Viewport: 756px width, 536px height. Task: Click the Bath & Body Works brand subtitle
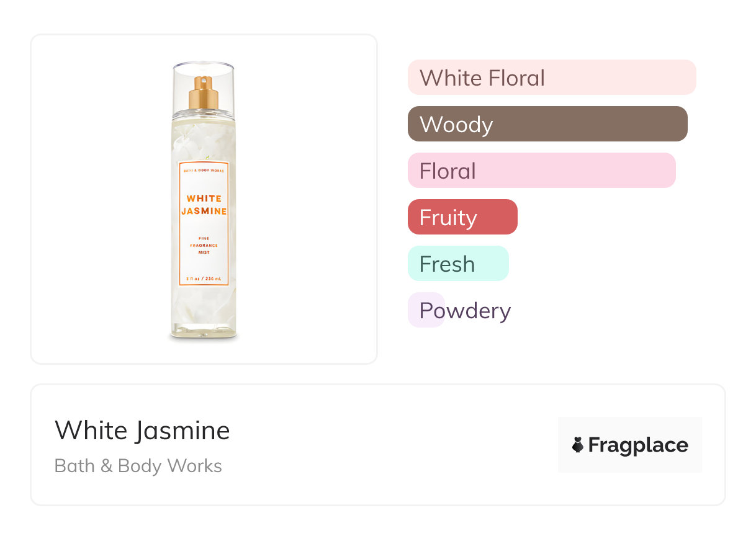click(x=138, y=466)
